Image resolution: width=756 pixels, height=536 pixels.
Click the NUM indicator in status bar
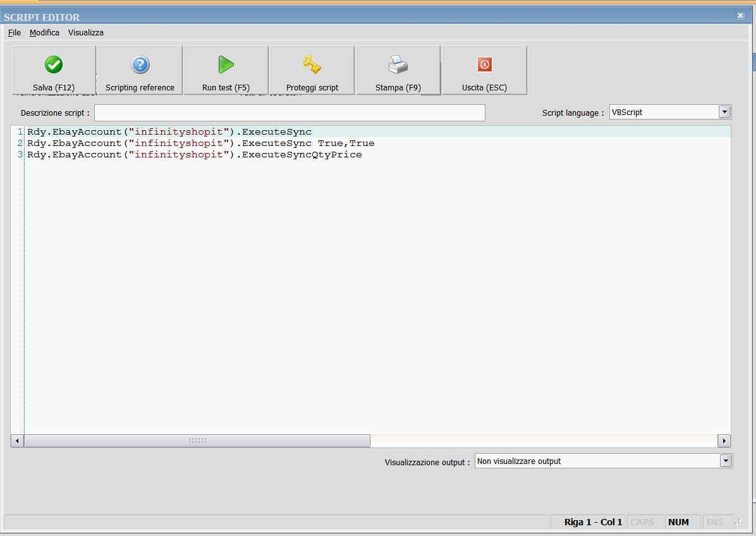(x=678, y=522)
